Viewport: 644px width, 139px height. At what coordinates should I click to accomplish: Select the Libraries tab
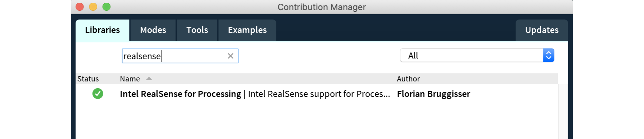[102, 30]
